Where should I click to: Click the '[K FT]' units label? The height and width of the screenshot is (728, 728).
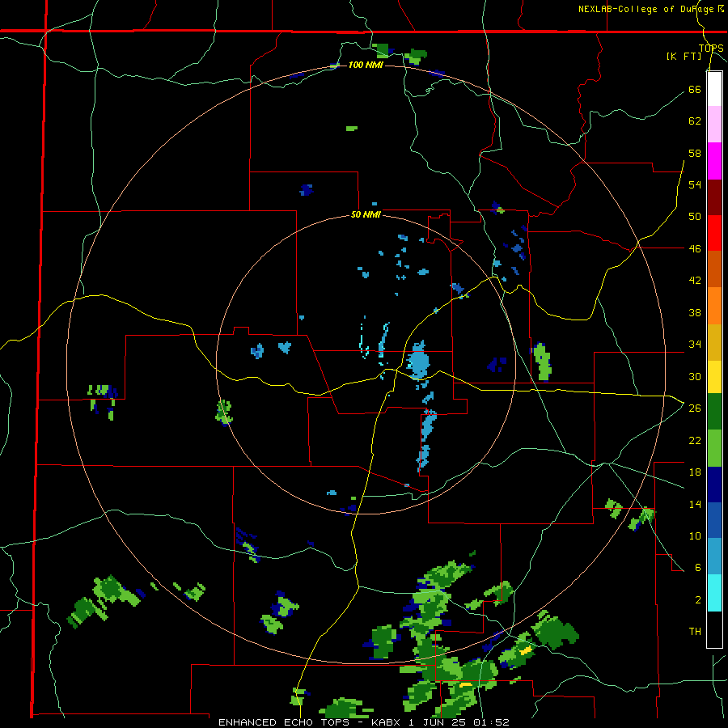pos(684,56)
